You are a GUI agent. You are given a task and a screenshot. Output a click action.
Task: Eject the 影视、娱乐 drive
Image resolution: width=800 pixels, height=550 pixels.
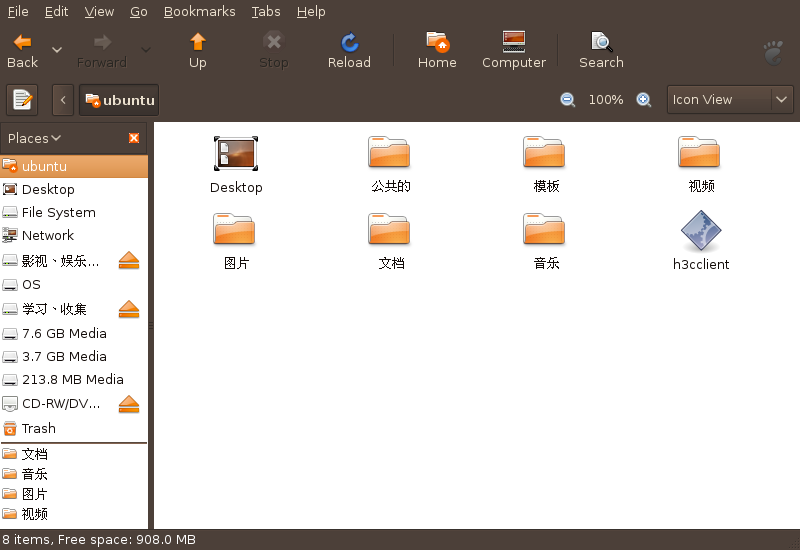click(129, 261)
